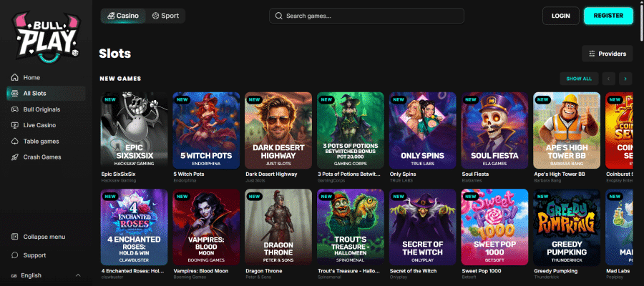Click the Providers filter icon
This screenshot has height=286, width=644.
coord(592,54)
